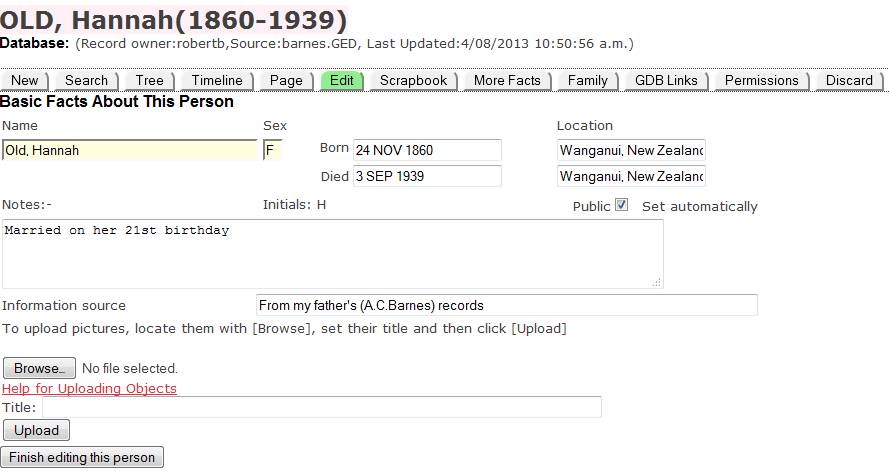Open the Family tab
Viewport: 889px width, 474px height.
point(587,81)
